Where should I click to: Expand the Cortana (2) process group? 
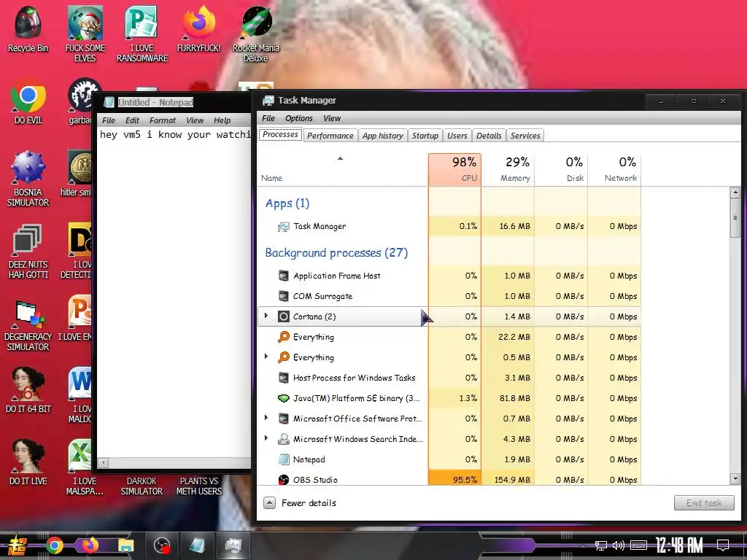click(266, 316)
